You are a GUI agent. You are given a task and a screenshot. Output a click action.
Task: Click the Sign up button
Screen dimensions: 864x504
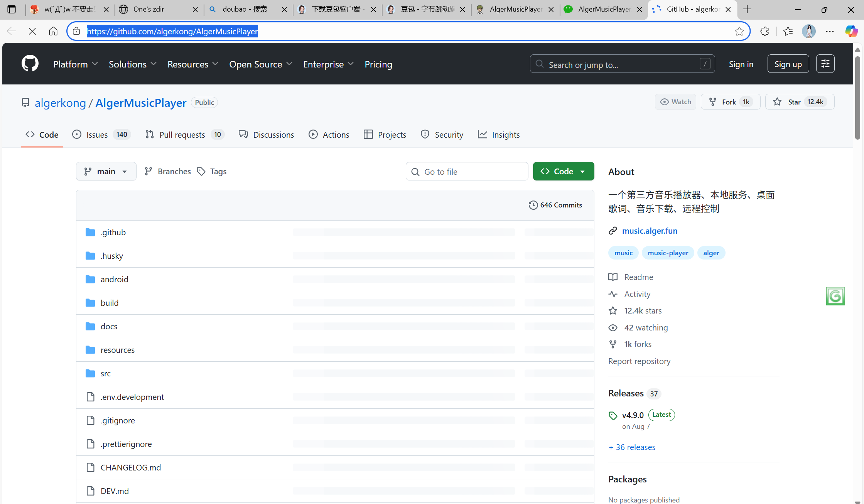(788, 64)
